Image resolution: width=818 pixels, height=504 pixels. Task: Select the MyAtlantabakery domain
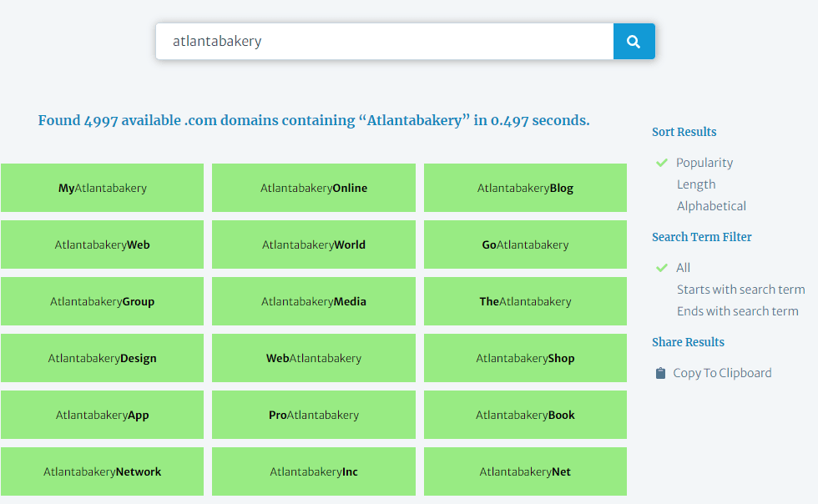(x=102, y=188)
